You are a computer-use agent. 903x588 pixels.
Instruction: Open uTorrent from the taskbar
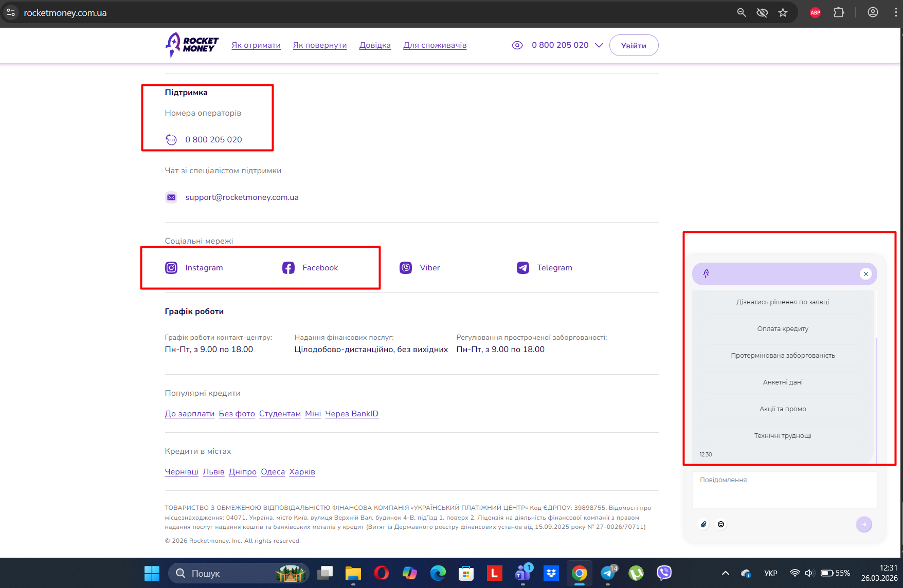[x=636, y=573]
